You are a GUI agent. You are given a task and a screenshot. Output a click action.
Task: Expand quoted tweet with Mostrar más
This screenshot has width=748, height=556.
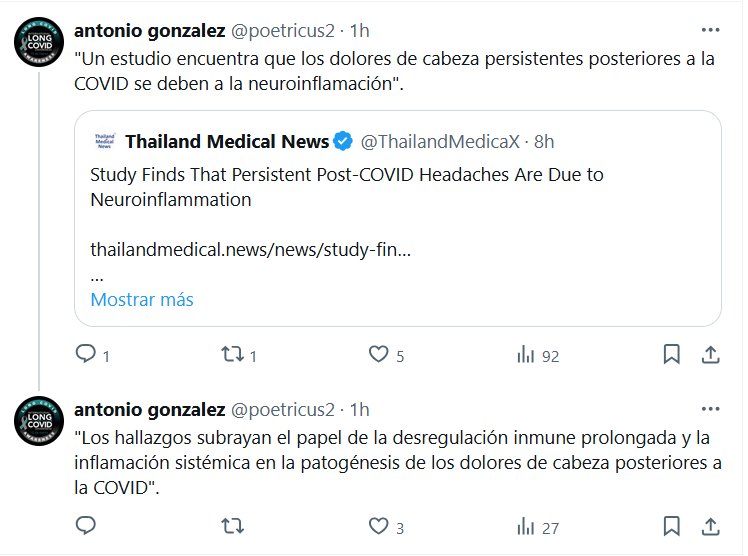point(142,299)
